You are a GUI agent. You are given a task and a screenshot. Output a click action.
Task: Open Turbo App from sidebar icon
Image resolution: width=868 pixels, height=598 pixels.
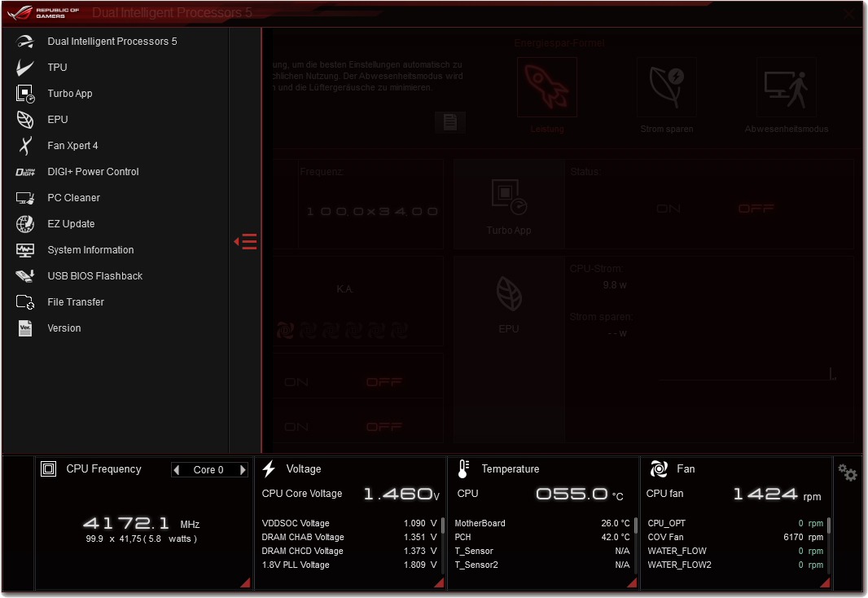pos(25,94)
